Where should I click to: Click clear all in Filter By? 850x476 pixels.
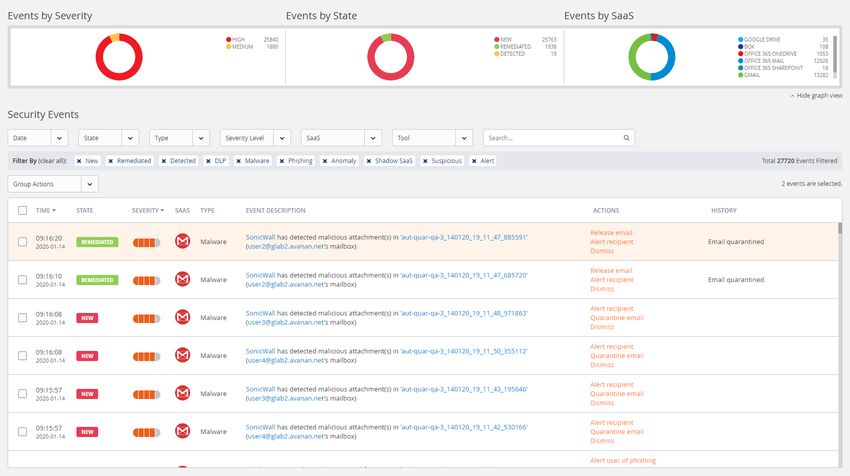coord(52,161)
